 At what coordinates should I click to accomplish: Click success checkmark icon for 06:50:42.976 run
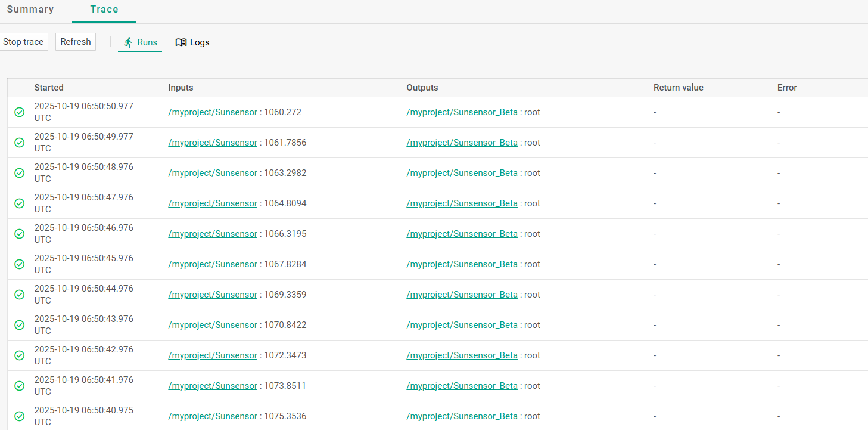[20, 355]
